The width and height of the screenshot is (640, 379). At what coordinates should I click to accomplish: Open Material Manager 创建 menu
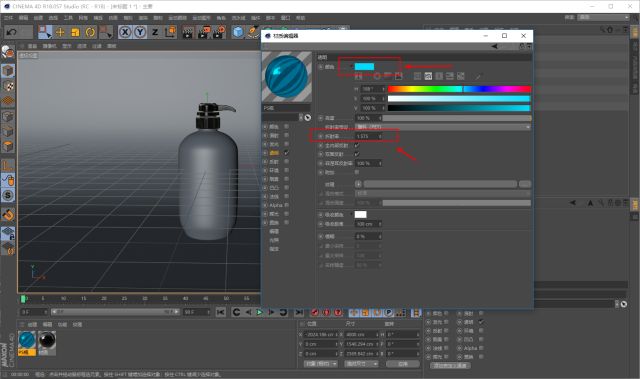pyautogui.click(x=32, y=324)
